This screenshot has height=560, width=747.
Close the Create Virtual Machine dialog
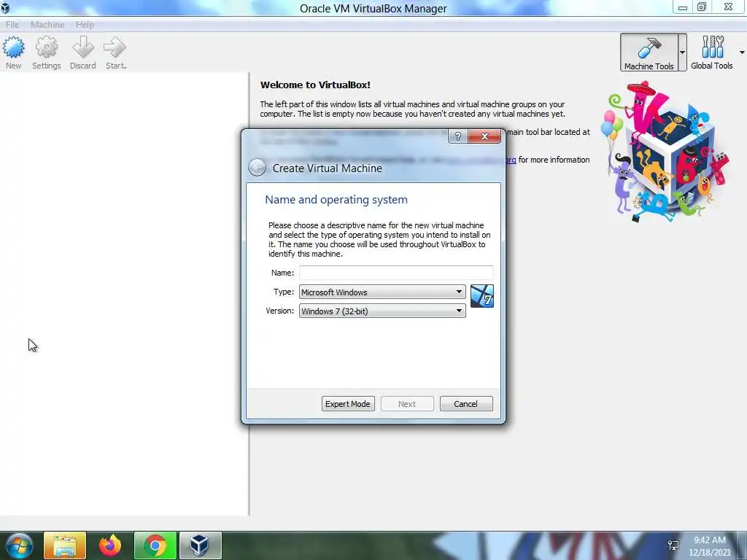click(x=484, y=136)
